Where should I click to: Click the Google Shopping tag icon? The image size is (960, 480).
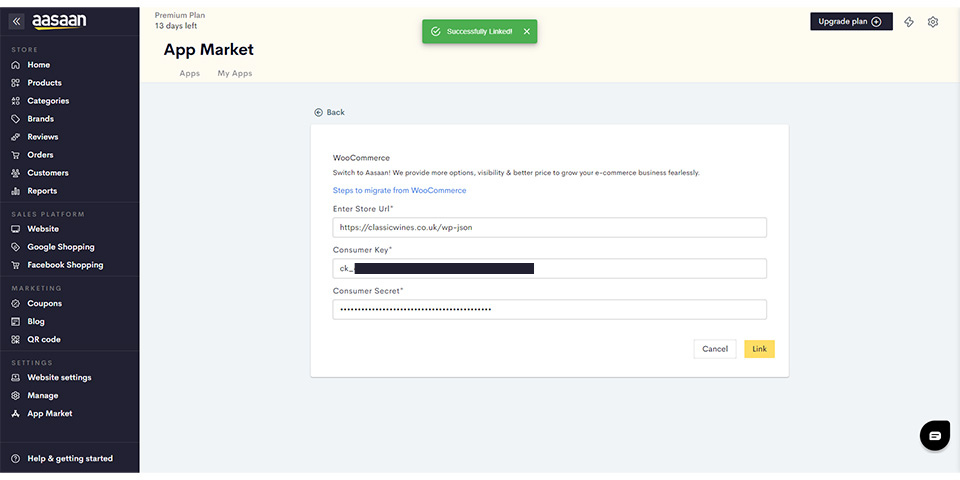pyautogui.click(x=16, y=247)
